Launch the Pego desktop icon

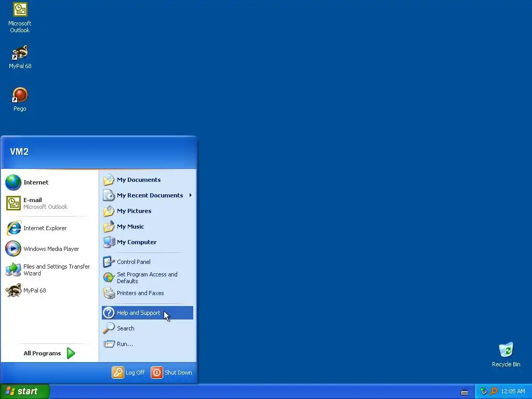(20, 99)
